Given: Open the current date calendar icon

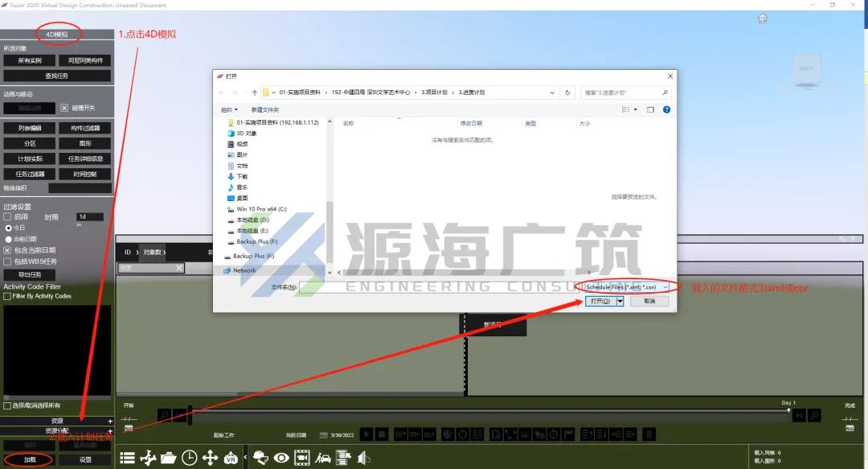Looking at the screenshot, I should (x=324, y=435).
